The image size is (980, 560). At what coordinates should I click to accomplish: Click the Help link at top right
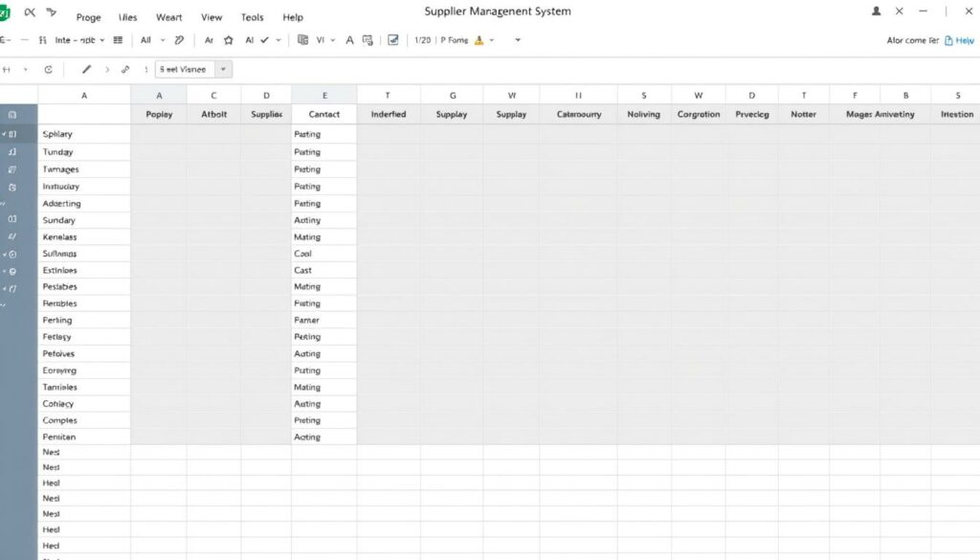pyautogui.click(x=959, y=40)
